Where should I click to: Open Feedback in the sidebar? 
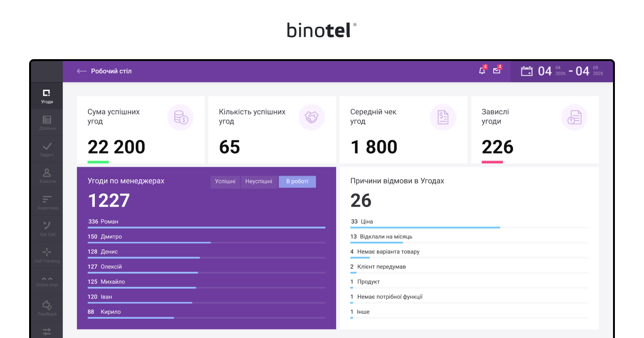pyautogui.click(x=46, y=308)
